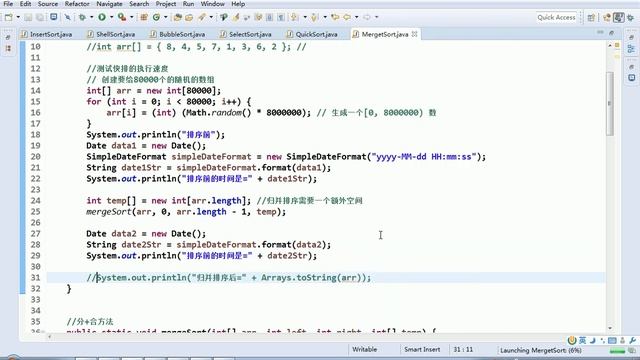Click the Run External Tools icon
This screenshot has height=360, width=640.
pyautogui.click(x=122, y=17)
